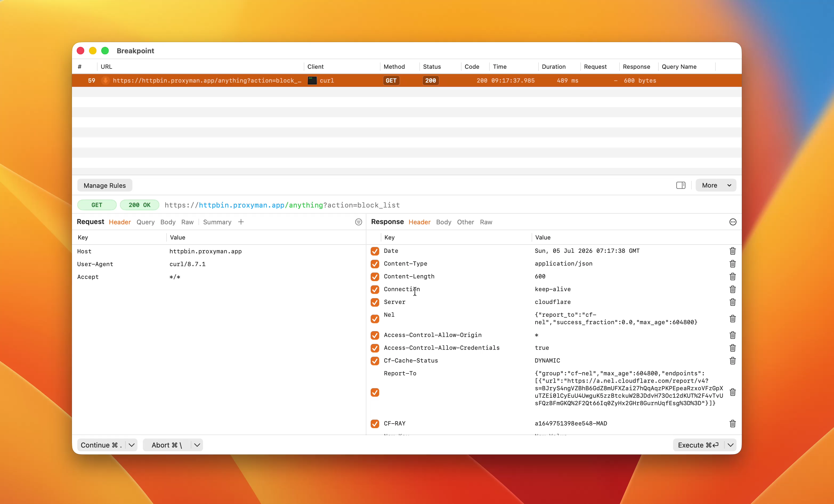The height and width of the screenshot is (504, 834).
Task: Uncheck the Content-Length header checkbox
Action: click(375, 277)
